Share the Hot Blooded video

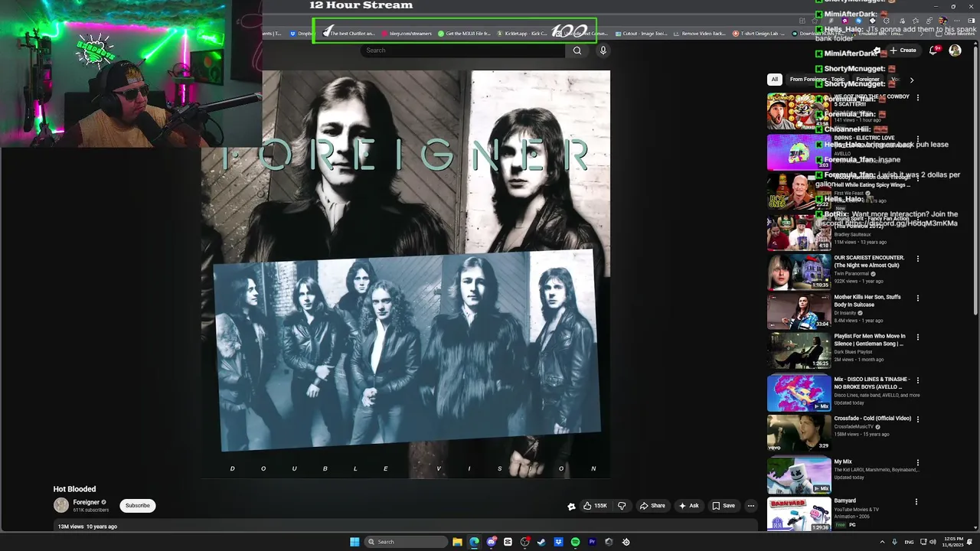point(653,506)
